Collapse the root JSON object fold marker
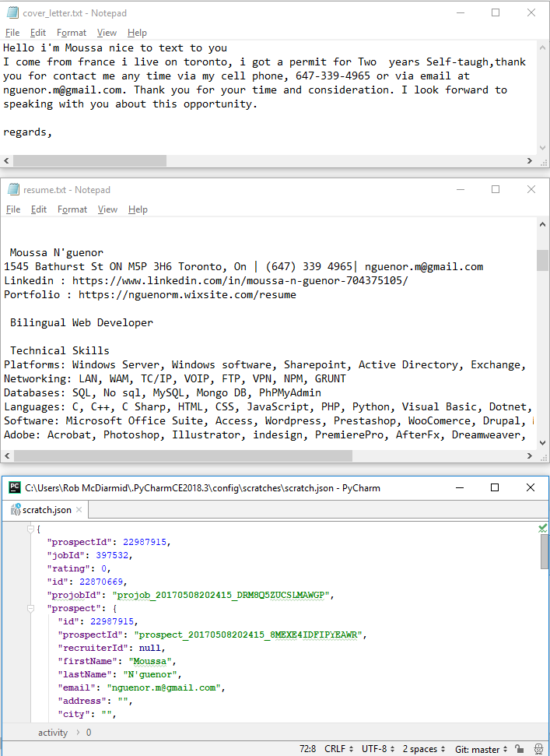Viewport: 550px width, 756px height. tap(30, 529)
